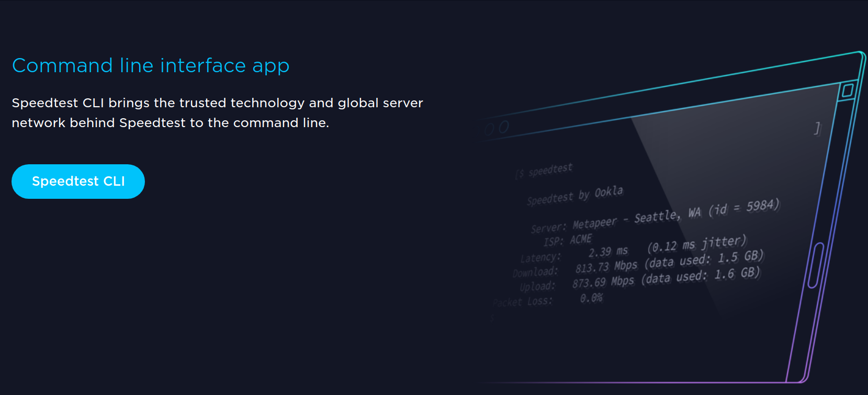Click the 'Speedtest CLI brings the trusted technology' paragraph
Viewport: 868px width, 395px height.
tap(217, 112)
